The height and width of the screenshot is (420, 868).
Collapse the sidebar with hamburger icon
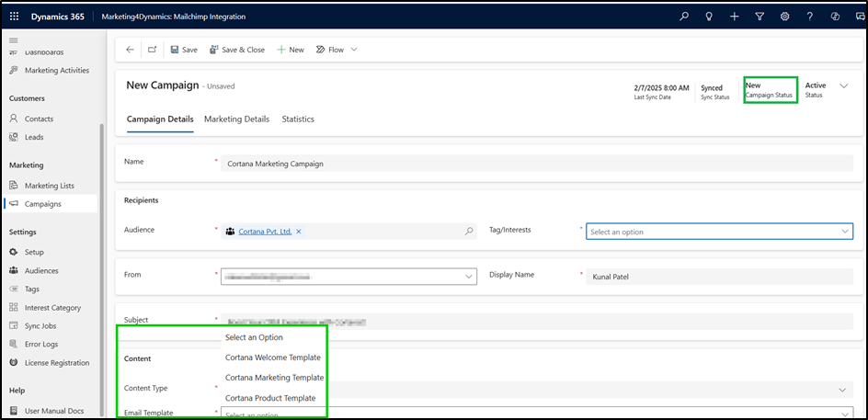click(14, 40)
